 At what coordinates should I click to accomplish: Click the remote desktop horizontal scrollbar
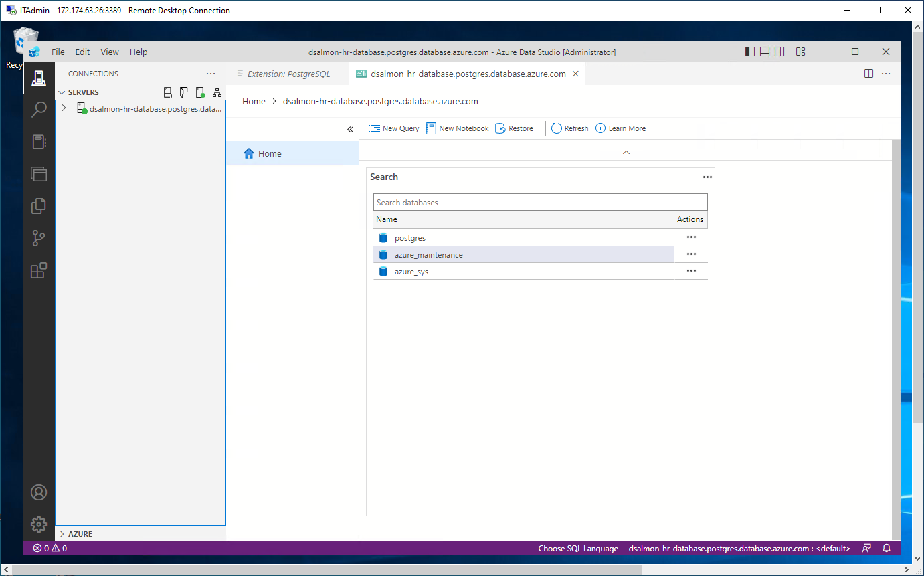[x=328, y=569]
